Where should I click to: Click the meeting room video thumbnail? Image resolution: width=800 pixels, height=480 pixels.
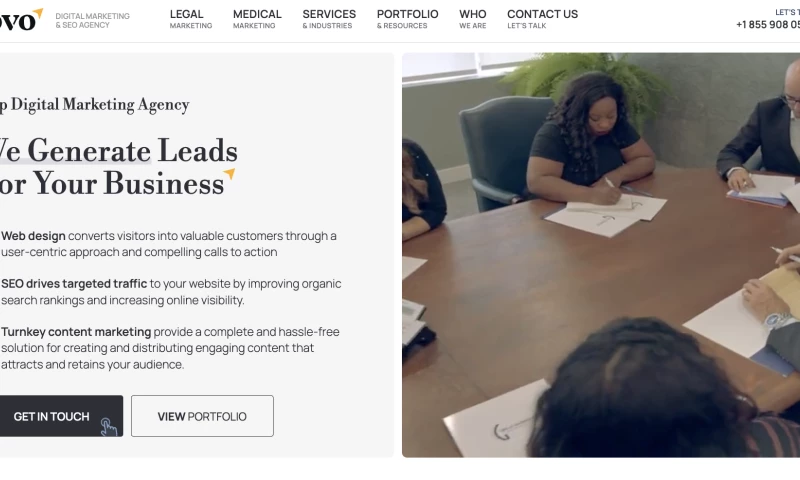(x=601, y=255)
